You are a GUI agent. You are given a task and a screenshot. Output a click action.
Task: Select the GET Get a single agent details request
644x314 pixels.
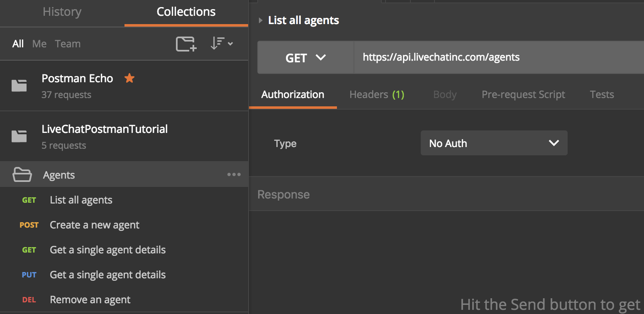124,250
